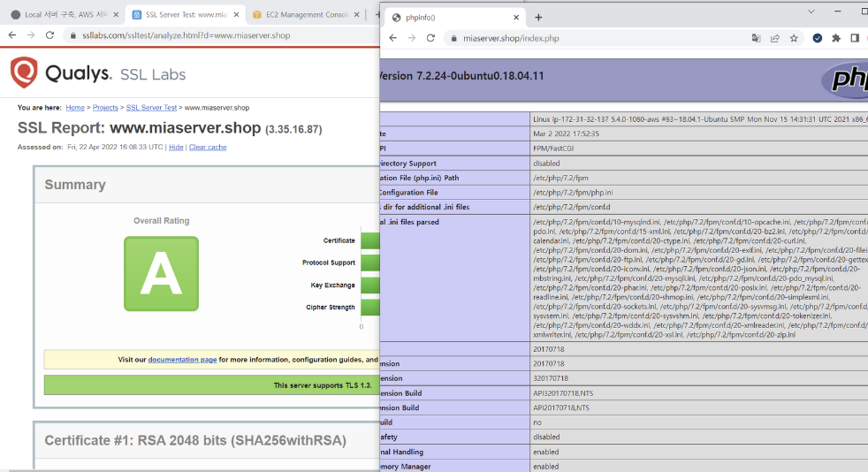Click the 'Mar 2 2022 17:52:35' build date cell
The image size is (868, 472).
[x=698, y=133]
